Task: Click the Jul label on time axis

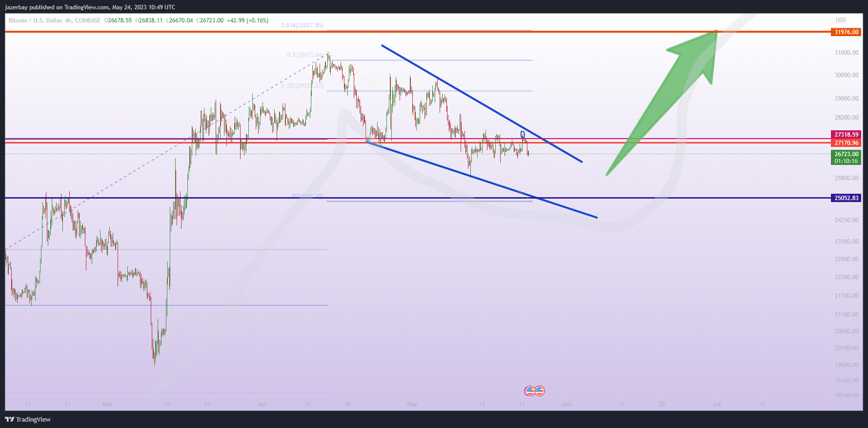Action: [x=716, y=404]
